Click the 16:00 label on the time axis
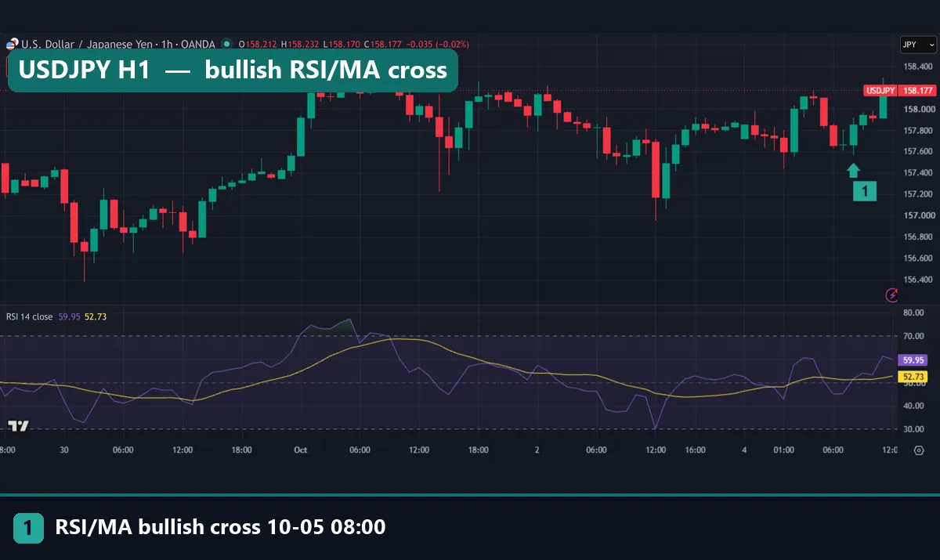 click(x=695, y=450)
